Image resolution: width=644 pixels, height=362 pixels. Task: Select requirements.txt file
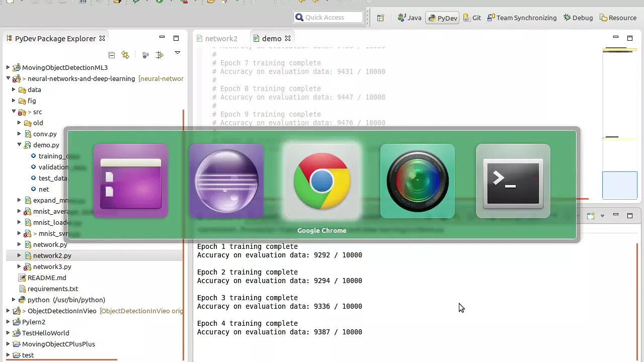point(53,289)
